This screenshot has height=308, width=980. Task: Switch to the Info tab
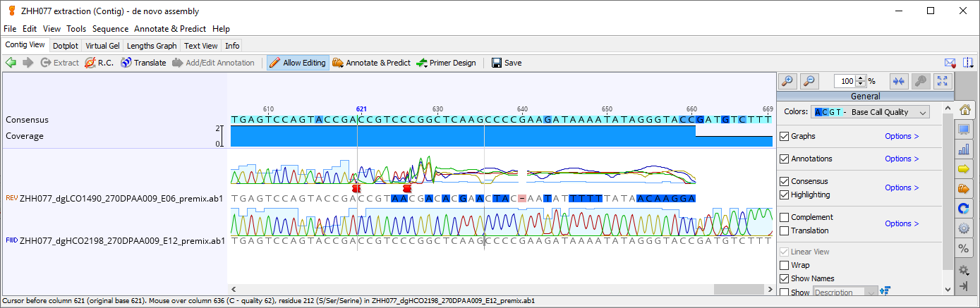click(232, 46)
